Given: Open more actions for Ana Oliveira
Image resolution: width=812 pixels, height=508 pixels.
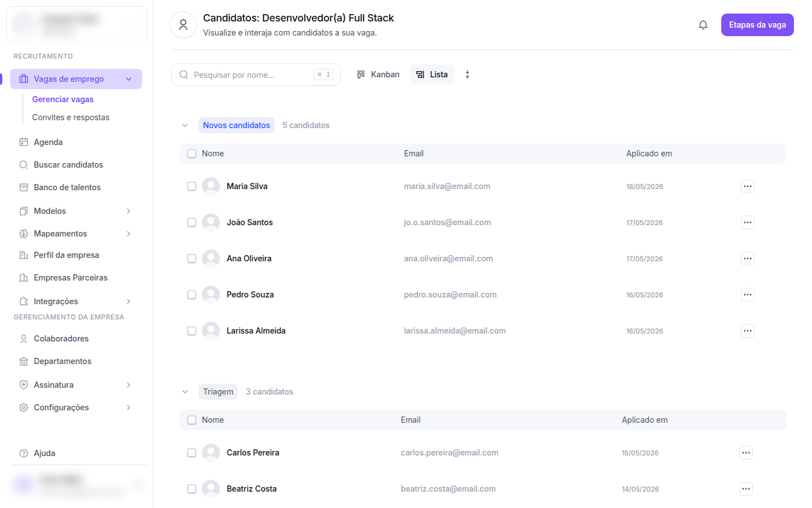Looking at the screenshot, I should (x=748, y=259).
